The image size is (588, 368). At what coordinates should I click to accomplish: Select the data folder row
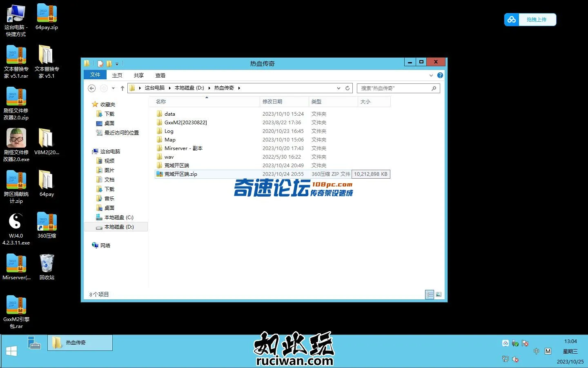272,114
